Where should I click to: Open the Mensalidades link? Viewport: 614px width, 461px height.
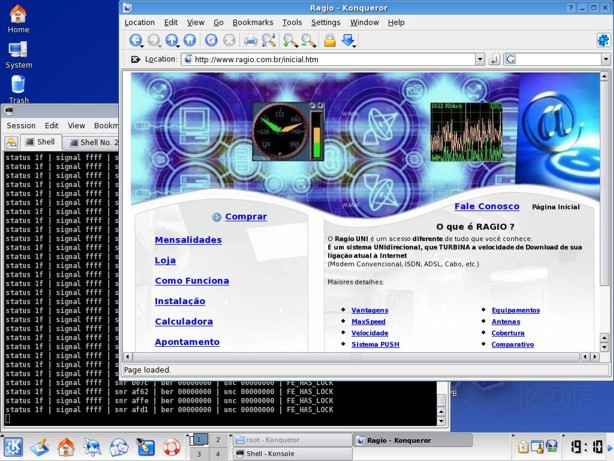(188, 240)
